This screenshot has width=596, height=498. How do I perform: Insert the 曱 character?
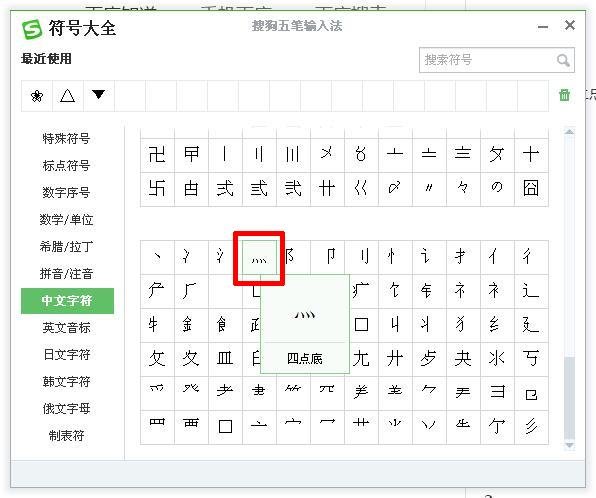coord(191,155)
